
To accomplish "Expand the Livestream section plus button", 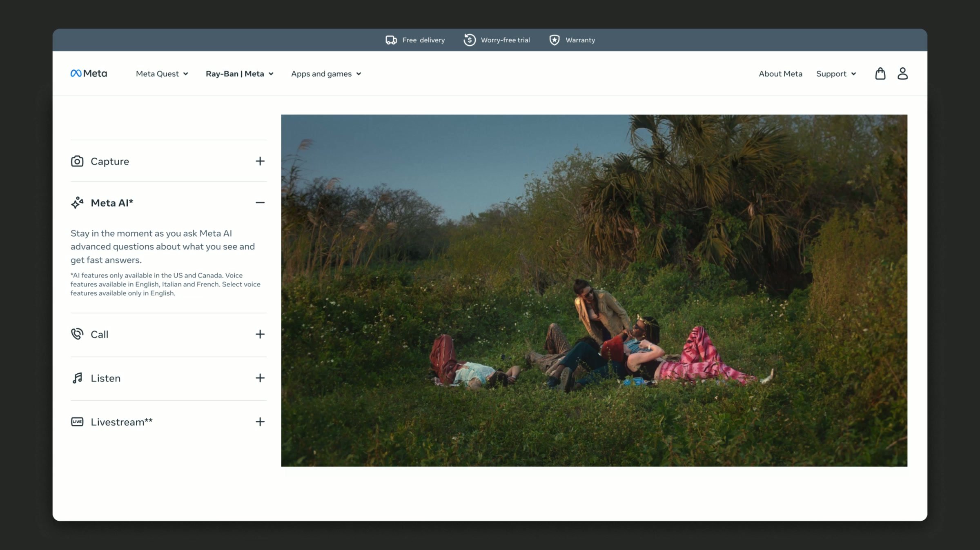I will pyautogui.click(x=260, y=422).
